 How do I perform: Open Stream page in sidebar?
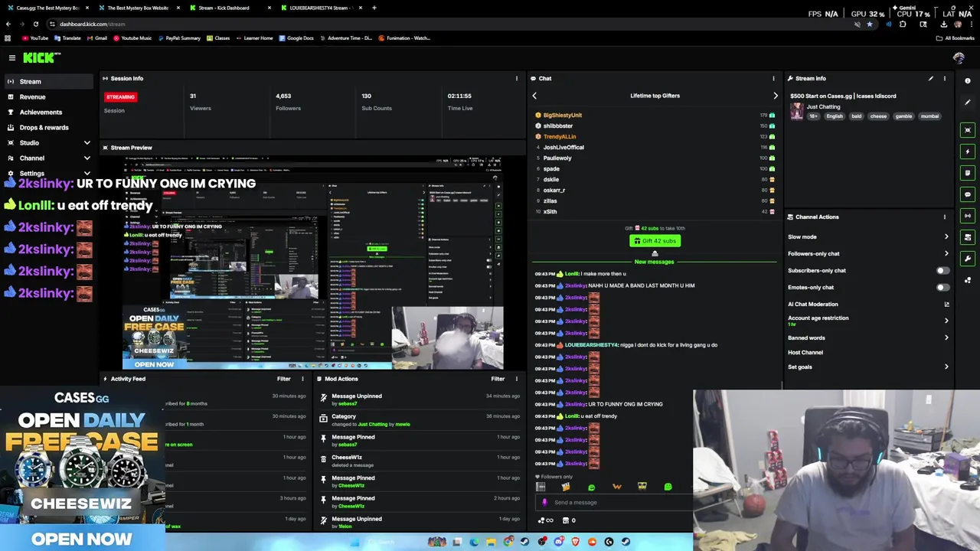click(49, 81)
